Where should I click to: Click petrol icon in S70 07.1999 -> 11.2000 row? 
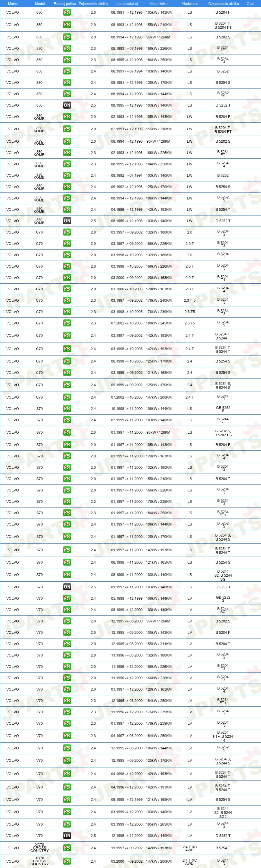(67, 420)
